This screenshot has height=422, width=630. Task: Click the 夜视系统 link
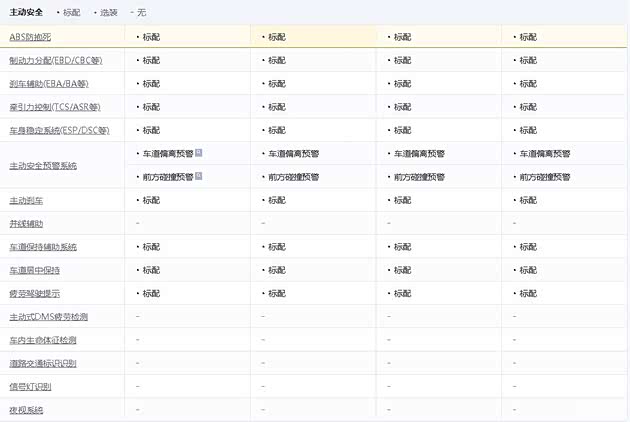(28, 410)
